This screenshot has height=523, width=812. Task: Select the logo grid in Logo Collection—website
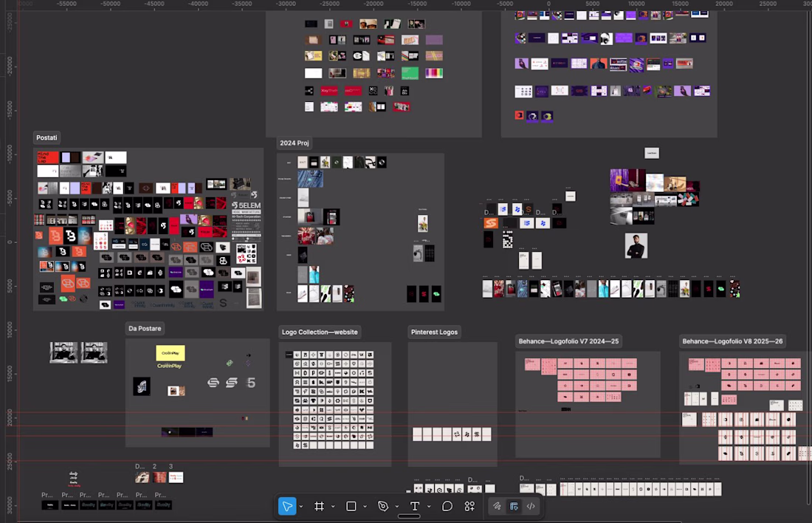point(333,400)
